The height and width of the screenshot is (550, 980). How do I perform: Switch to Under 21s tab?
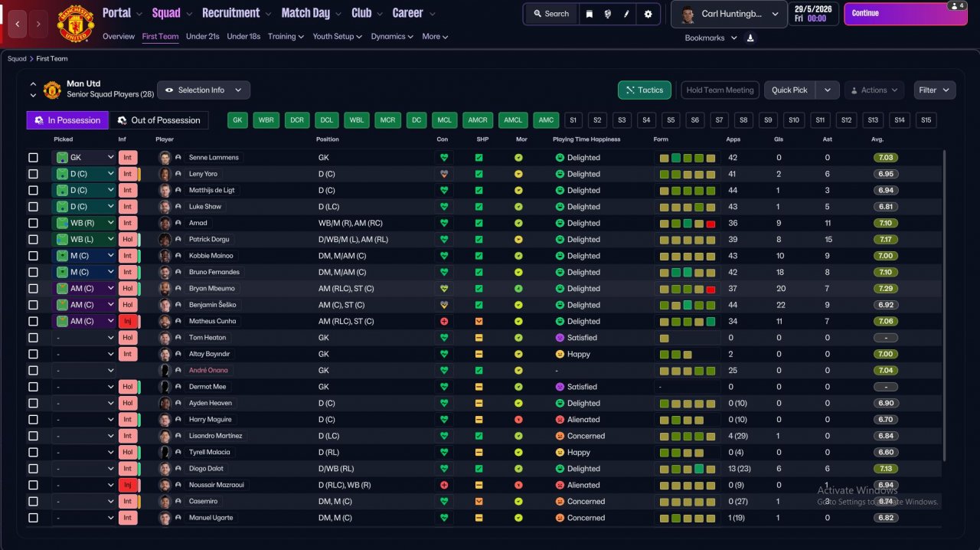203,37
